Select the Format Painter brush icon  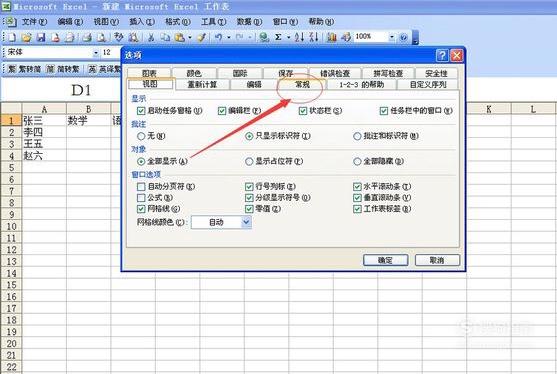point(201,37)
